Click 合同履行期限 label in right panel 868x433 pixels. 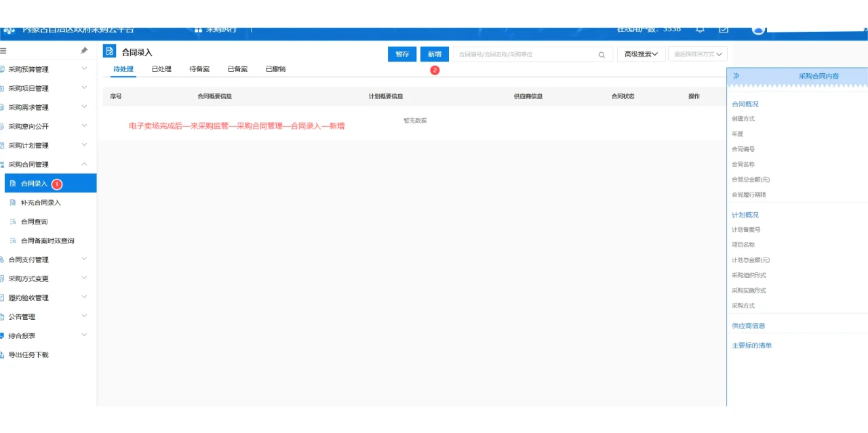click(749, 194)
